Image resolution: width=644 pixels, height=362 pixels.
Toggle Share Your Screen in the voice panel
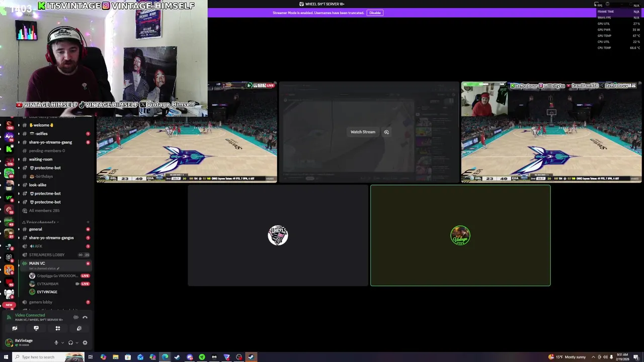36,328
